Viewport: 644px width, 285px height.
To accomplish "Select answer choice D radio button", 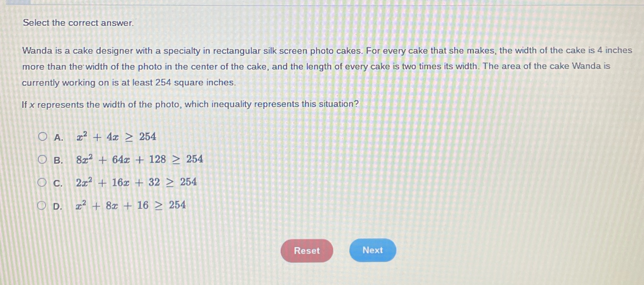I will pyautogui.click(x=43, y=205).
